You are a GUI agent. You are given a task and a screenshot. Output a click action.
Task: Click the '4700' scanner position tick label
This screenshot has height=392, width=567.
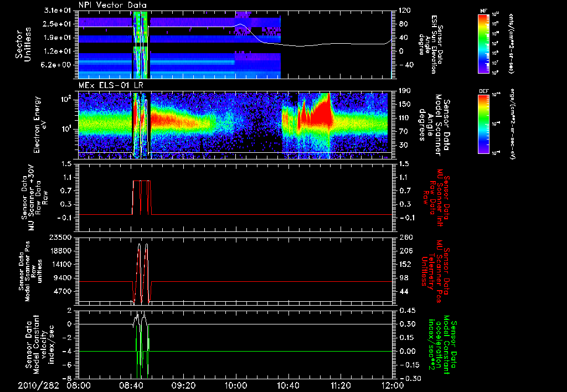[63, 292]
